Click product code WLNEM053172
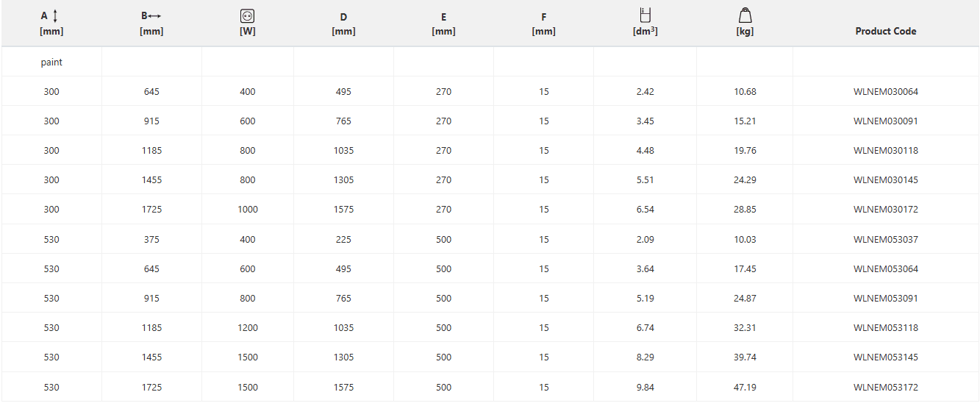This screenshot has height=406, width=980. pyautogui.click(x=885, y=388)
